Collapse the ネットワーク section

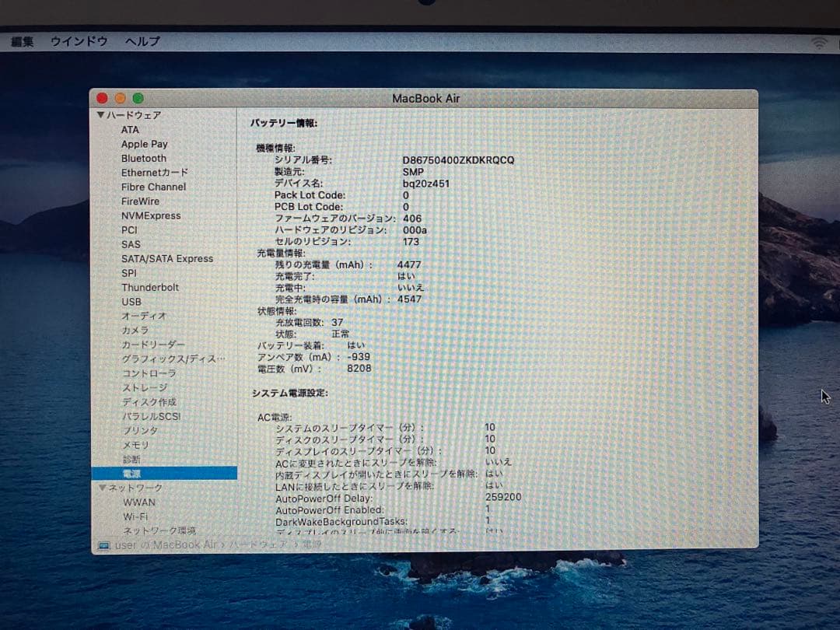(102, 487)
